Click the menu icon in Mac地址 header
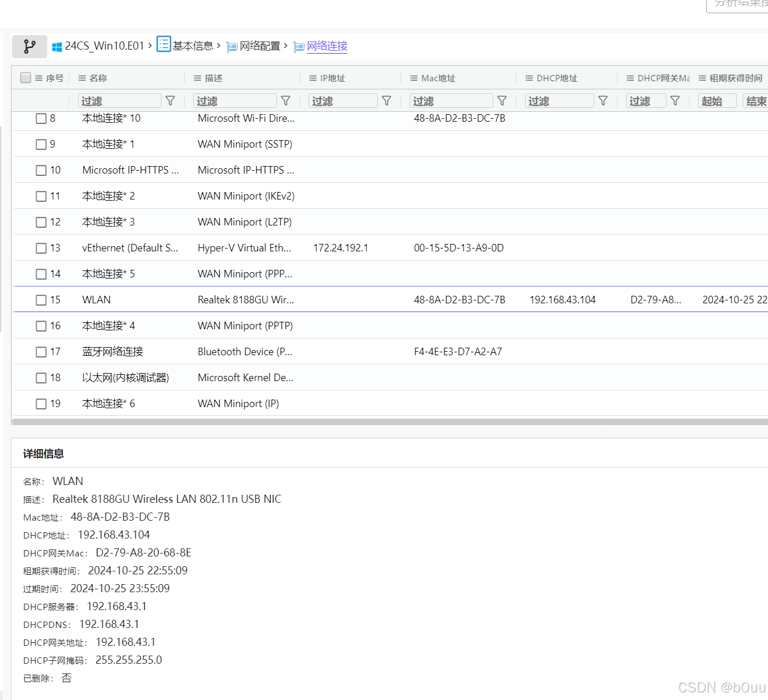Image resolution: width=768 pixels, height=700 pixels. click(x=414, y=78)
